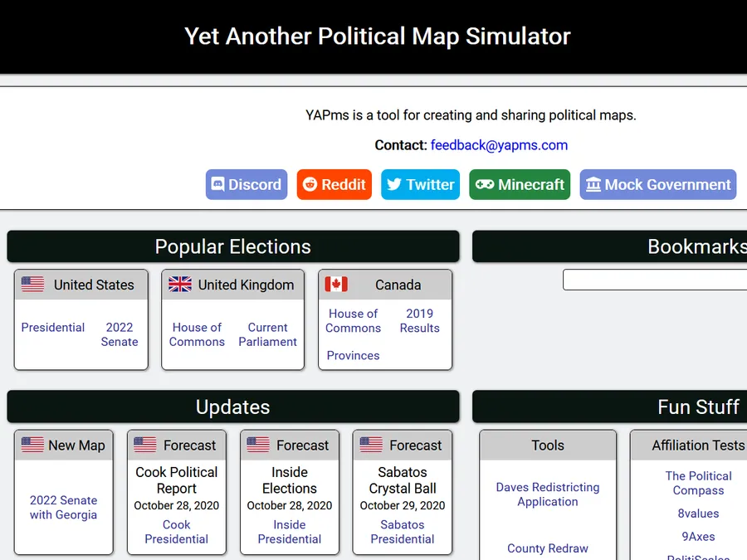Open the 8values test link

tap(698, 514)
